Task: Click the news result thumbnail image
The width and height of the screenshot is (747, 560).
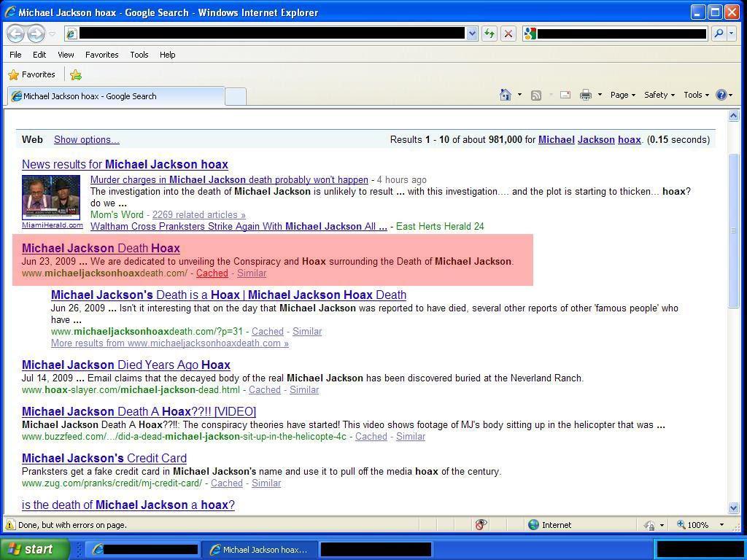Action: tap(51, 197)
